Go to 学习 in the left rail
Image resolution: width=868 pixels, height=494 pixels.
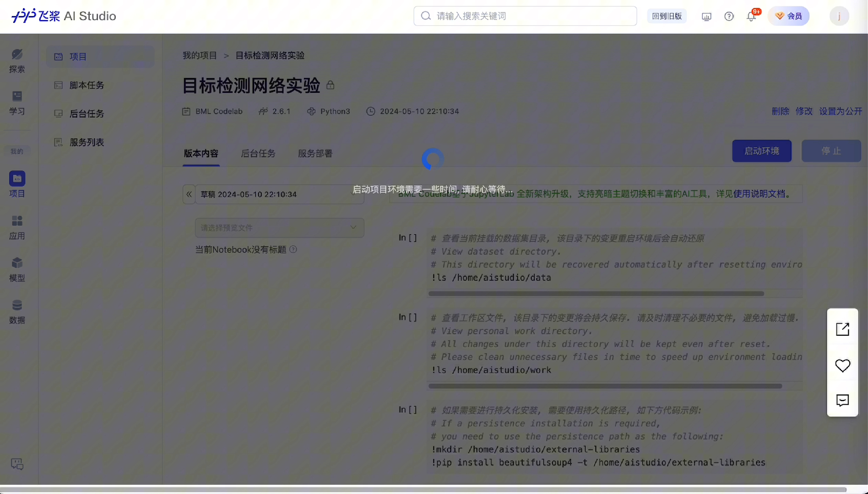pos(17,103)
